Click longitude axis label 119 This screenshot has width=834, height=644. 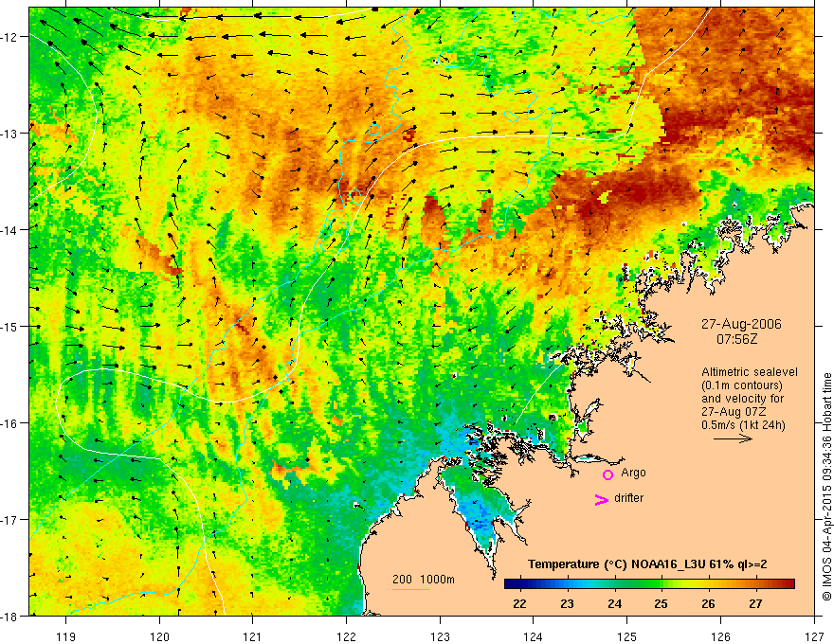[66, 636]
